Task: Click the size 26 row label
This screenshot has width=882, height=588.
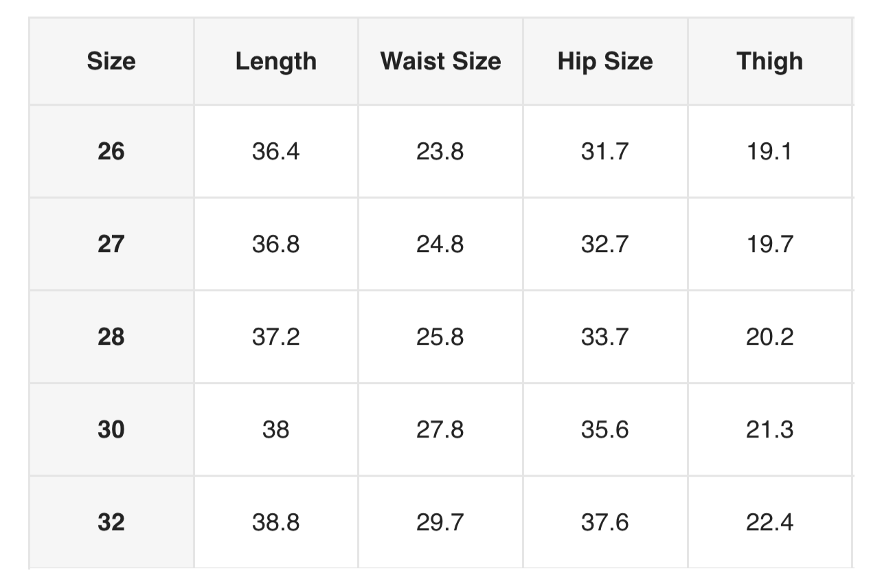Action: click(111, 151)
